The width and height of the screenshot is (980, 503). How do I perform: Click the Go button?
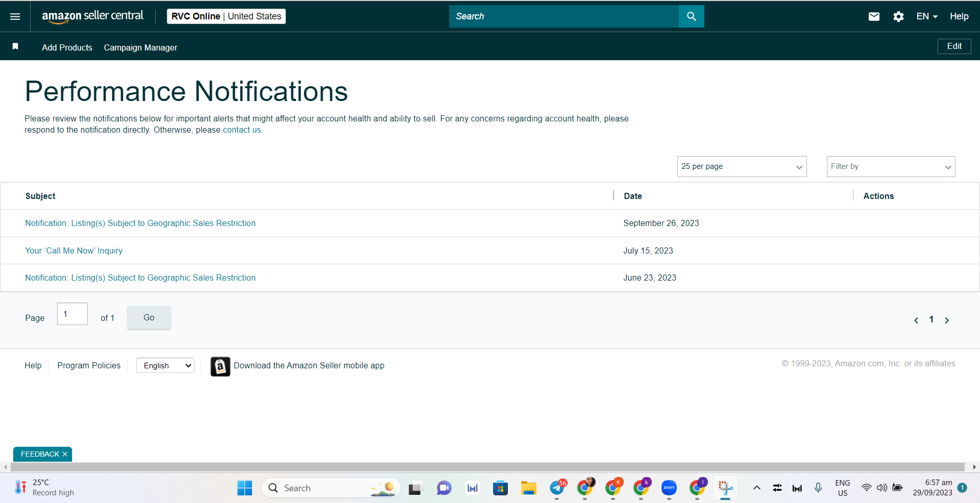coord(149,317)
